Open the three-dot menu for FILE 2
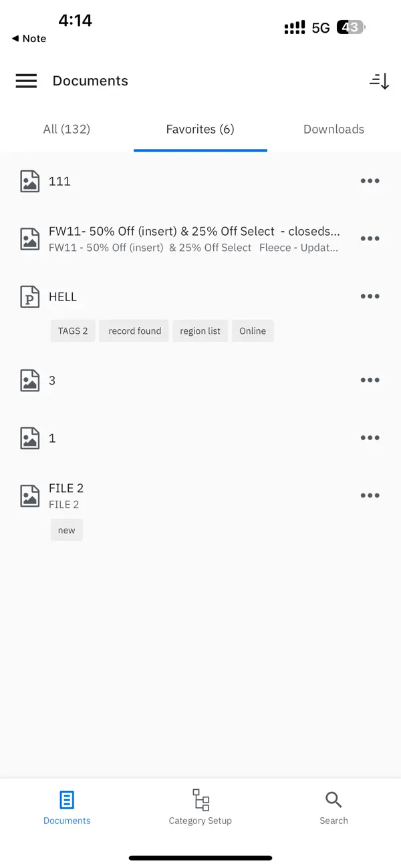The image size is (401, 868). click(370, 495)
